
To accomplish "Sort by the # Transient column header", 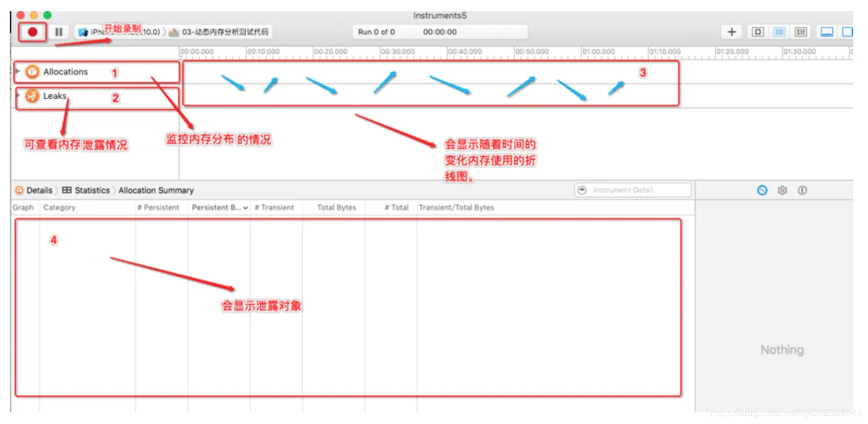I will (x=274, y=208).
